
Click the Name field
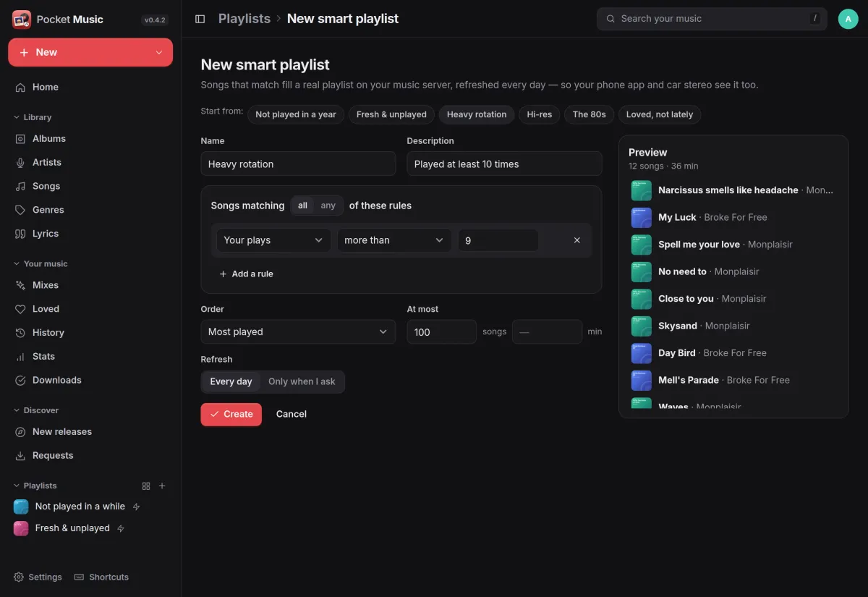click(298, 164)
